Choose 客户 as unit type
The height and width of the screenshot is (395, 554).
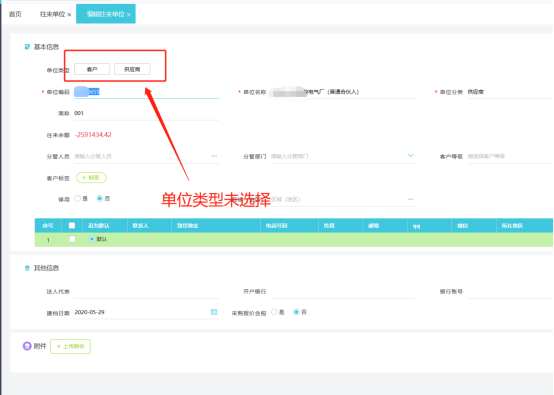click(92, 69)
